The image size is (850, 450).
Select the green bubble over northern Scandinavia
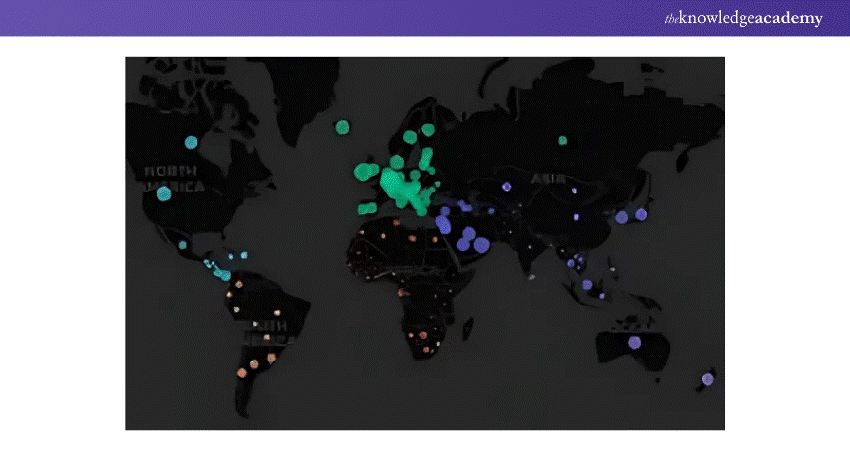428,130
